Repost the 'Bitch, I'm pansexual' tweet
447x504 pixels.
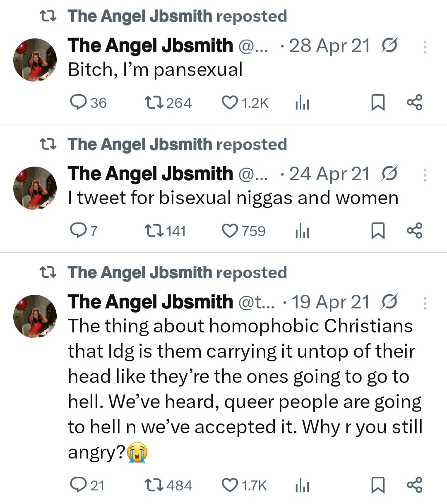154,103
